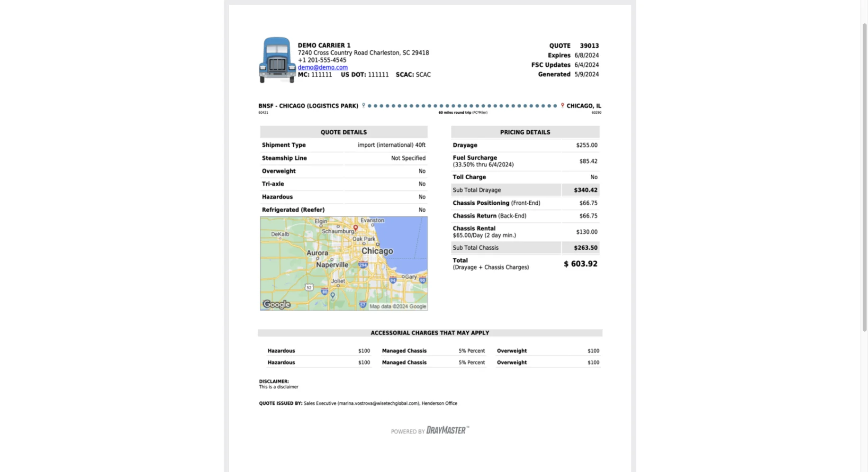Viewport: 868px width, 472px height.
Task: Click the Refrigerated (Reefer) row label
Action: [x=293, y=209]
